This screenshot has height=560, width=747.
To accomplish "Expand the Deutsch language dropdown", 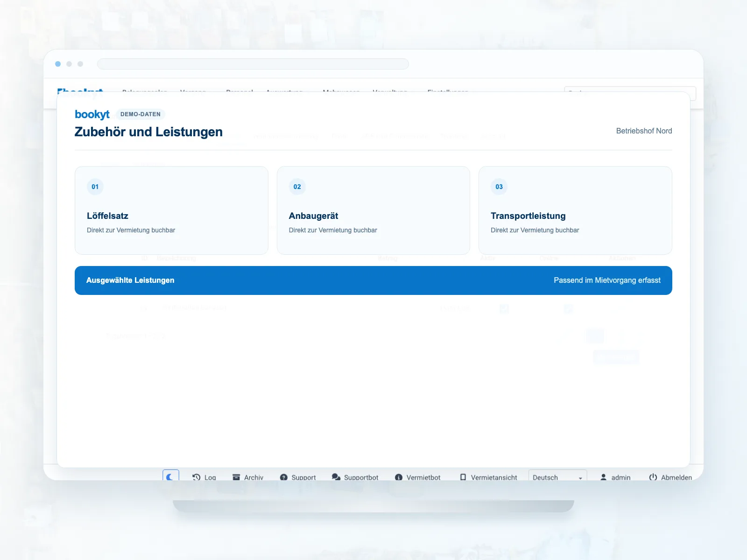I will point(557,476).
